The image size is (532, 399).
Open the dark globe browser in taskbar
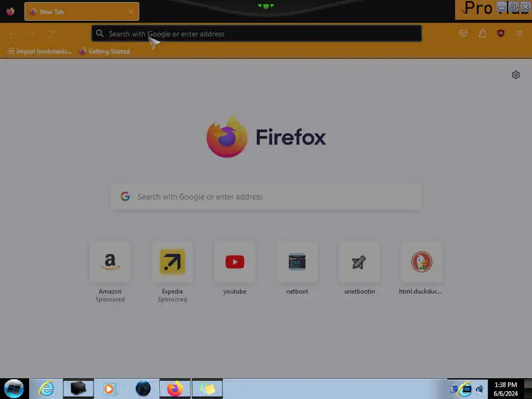click(x=143, y=389)
